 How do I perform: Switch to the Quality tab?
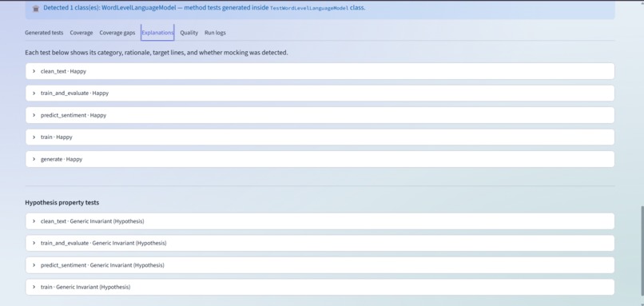pyautogui.click(x=189, y=33)
